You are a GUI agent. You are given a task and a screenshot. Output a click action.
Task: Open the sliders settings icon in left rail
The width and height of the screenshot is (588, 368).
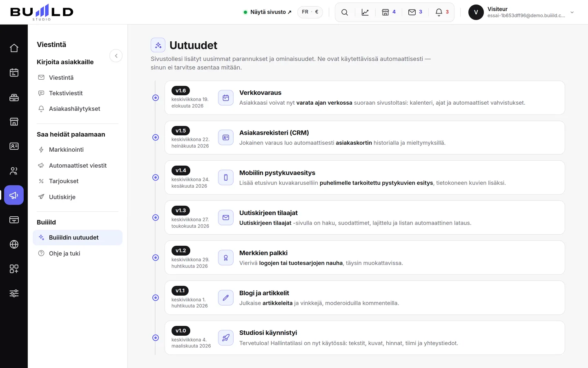click(14, 294)
